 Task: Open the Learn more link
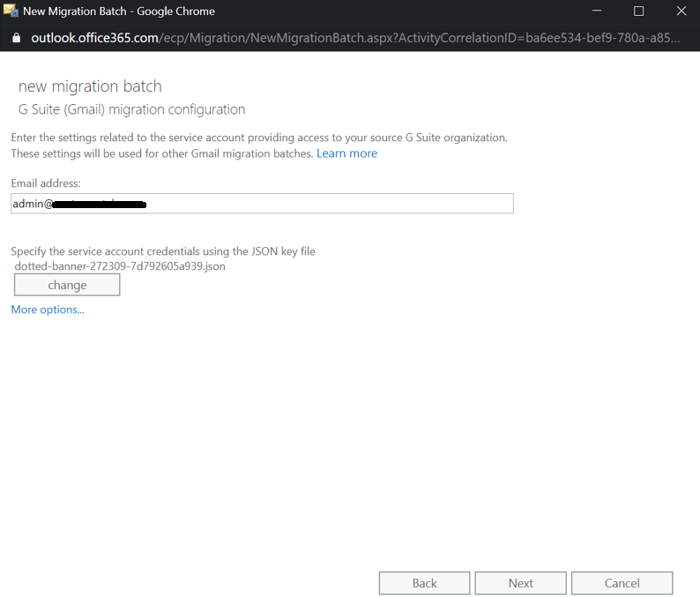(x=346, y=153)
